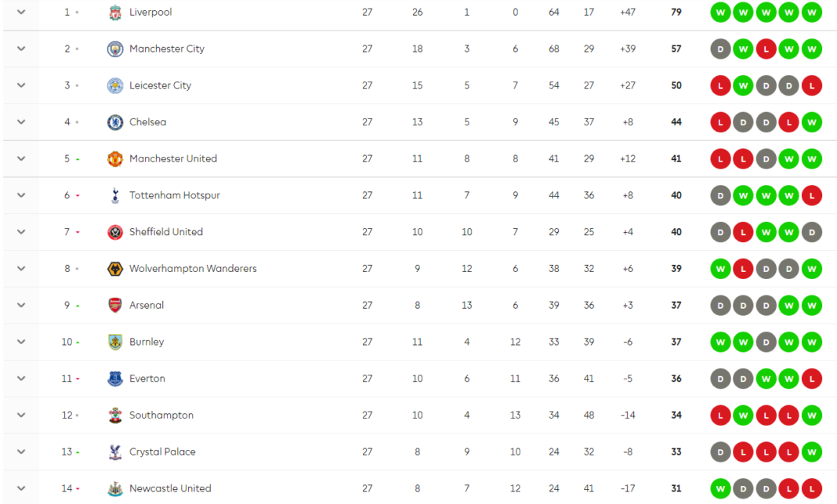The image size is (837, 504).
Task: Open the Tottenham Hotspur team link
Action: [174, 195]
